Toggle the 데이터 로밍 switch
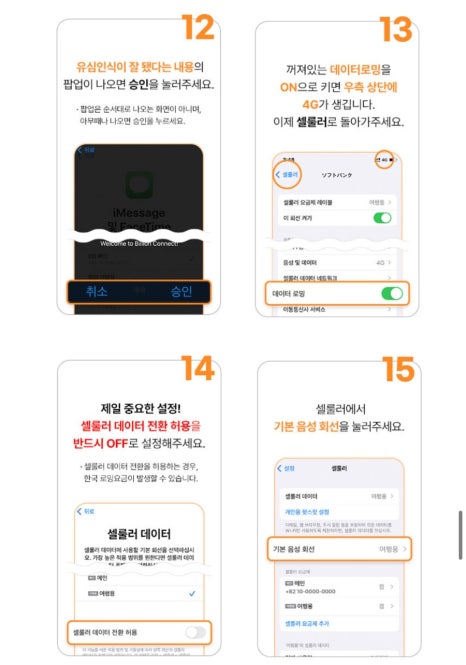This screenshot has height=665, width=466. coord(392,293)
